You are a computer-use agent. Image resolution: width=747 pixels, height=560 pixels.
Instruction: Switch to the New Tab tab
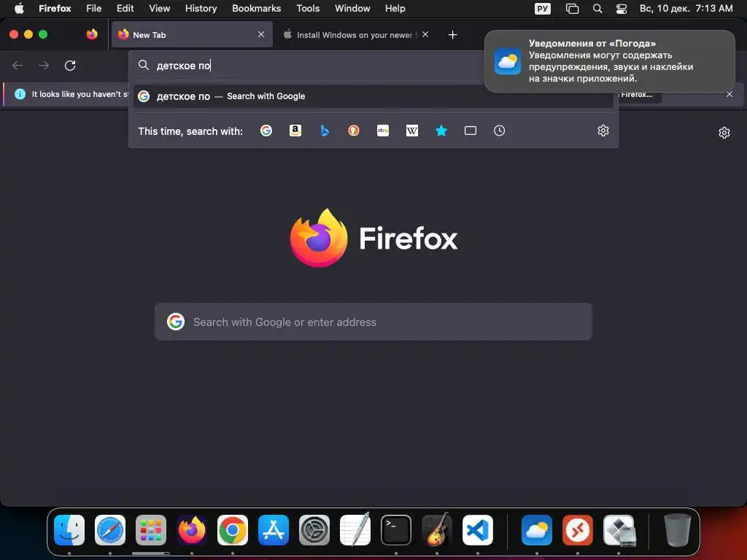point(192,34)
